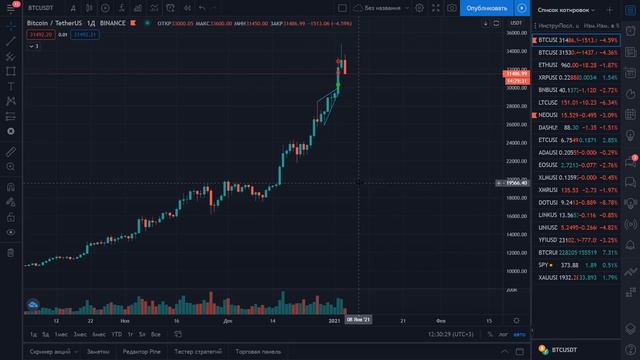
Task: Select the trend line drawing tool
Action: point(11,41)
